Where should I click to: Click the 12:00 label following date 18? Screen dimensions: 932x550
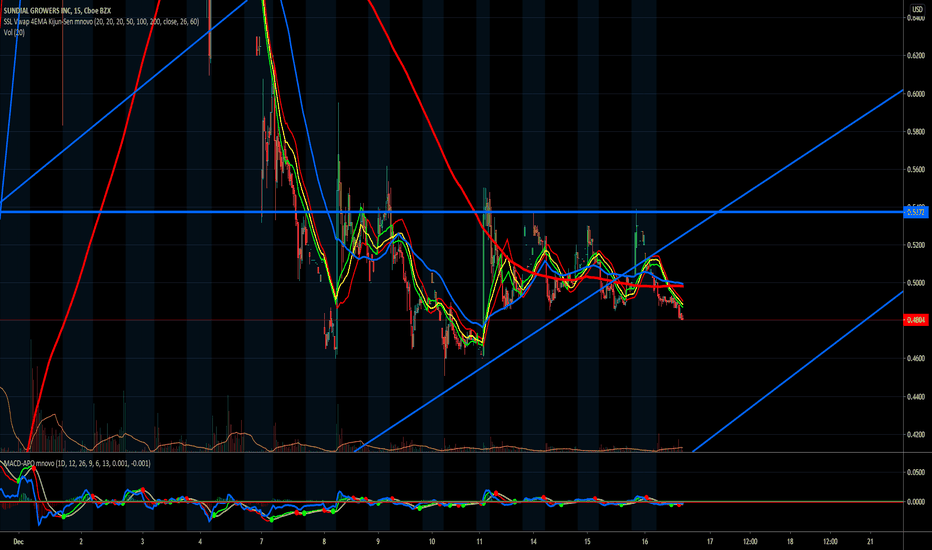830,542
